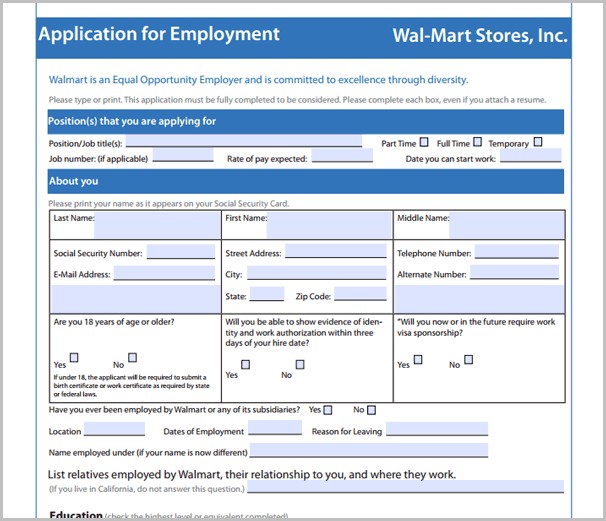Click the Telephone Number field
606x521 pixels.
click(x=517, y=251)
